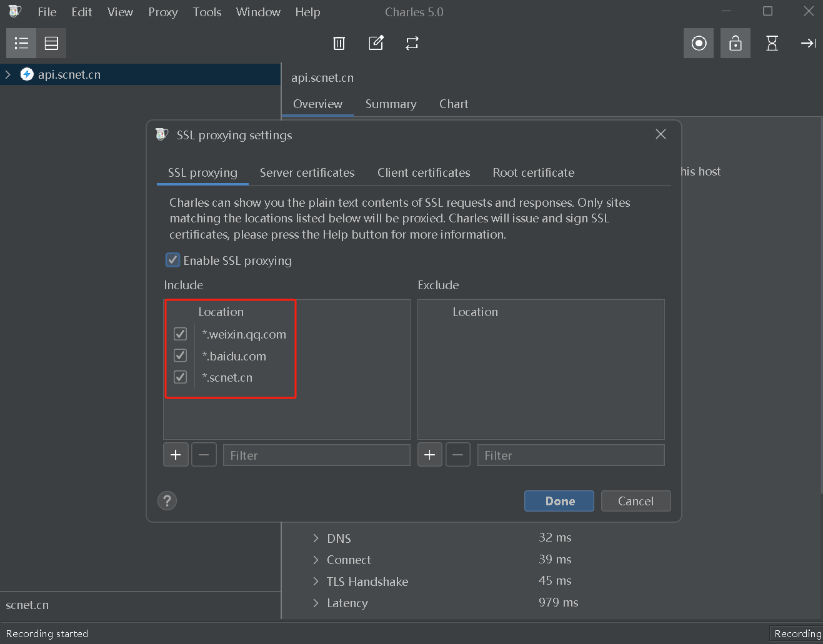
Task: Focus the Exclude list Filter field
Action: click(571, 455)
